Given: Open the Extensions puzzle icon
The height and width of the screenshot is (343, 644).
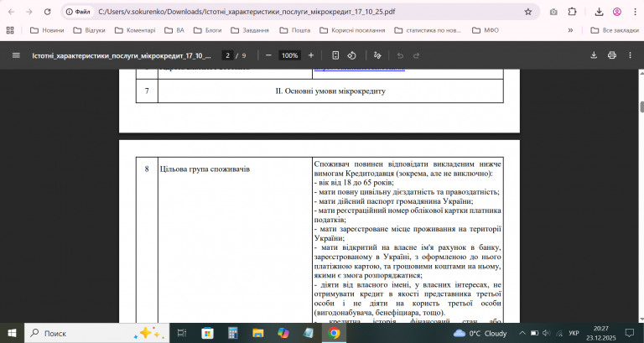Looking at the screenshot, I should pos(572,12).
